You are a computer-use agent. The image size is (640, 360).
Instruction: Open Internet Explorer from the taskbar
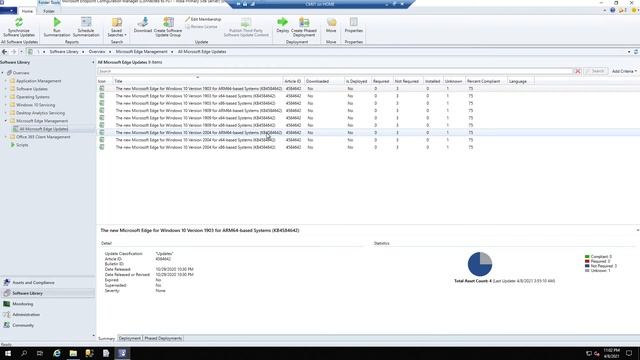click(x=57, y=353)
